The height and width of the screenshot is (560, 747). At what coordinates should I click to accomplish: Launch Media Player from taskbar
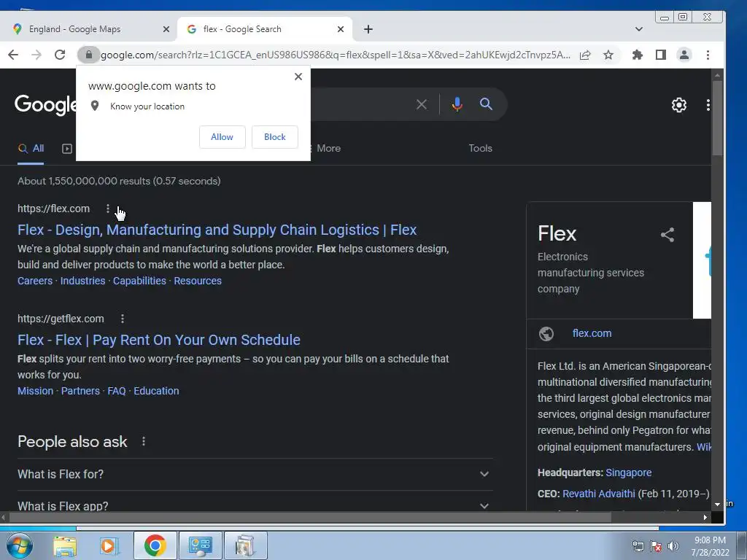pyautogui.click(x=109, y=545)
